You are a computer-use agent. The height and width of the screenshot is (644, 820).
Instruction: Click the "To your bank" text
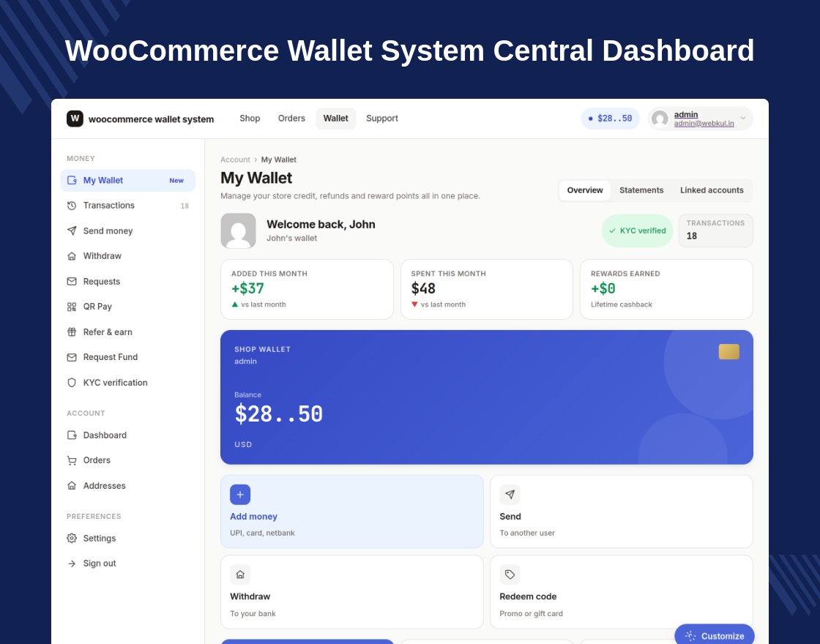click(x=253, y=614)
